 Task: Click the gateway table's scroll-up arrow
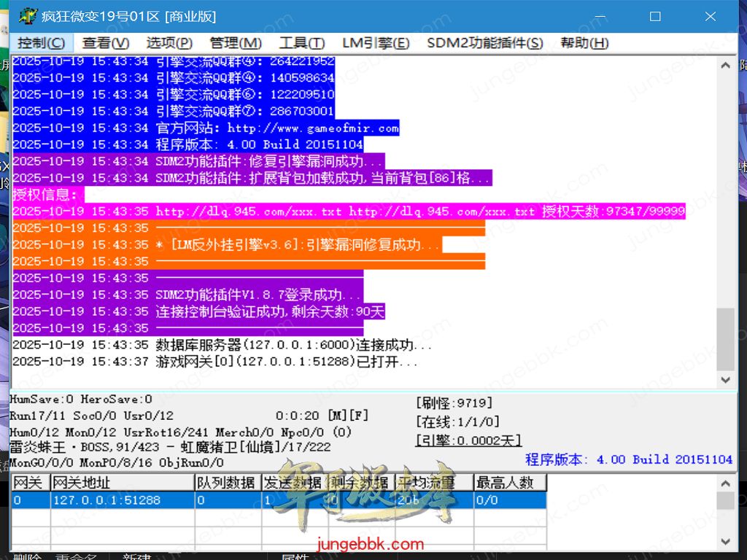tap(725, 483)
